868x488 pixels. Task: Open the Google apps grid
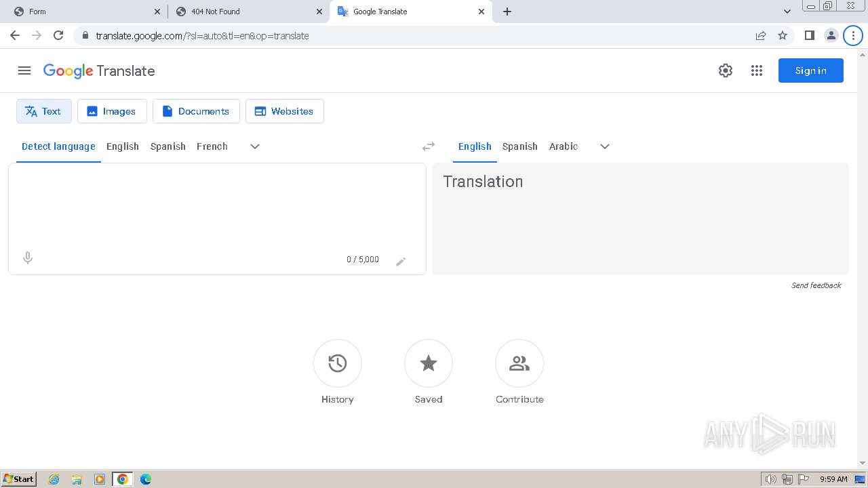(757, 70)
